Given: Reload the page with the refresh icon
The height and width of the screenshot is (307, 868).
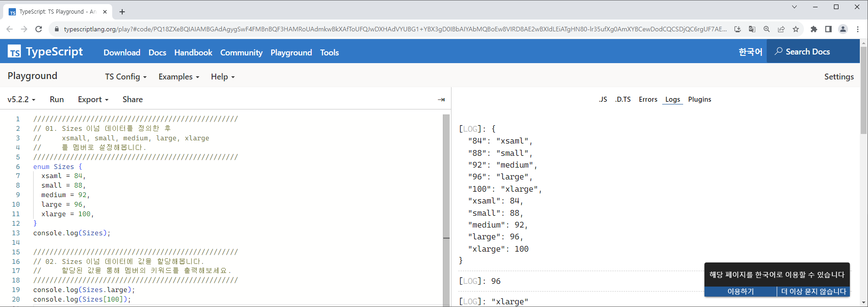Looking at the screenshot, I should point(39,29).
